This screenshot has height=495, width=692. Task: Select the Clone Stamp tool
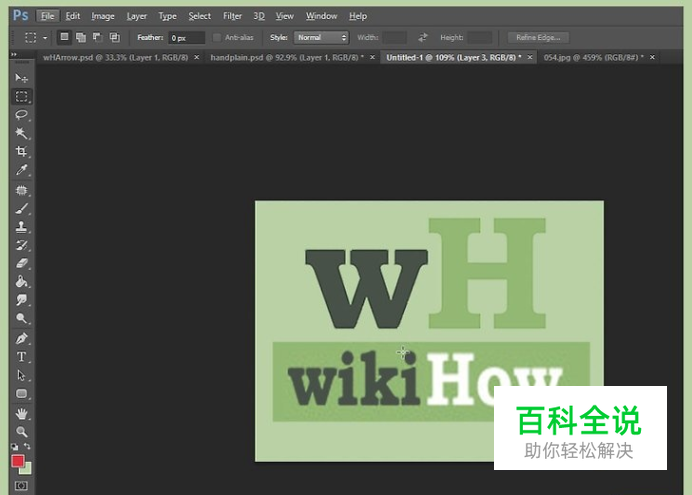[21, 227]
